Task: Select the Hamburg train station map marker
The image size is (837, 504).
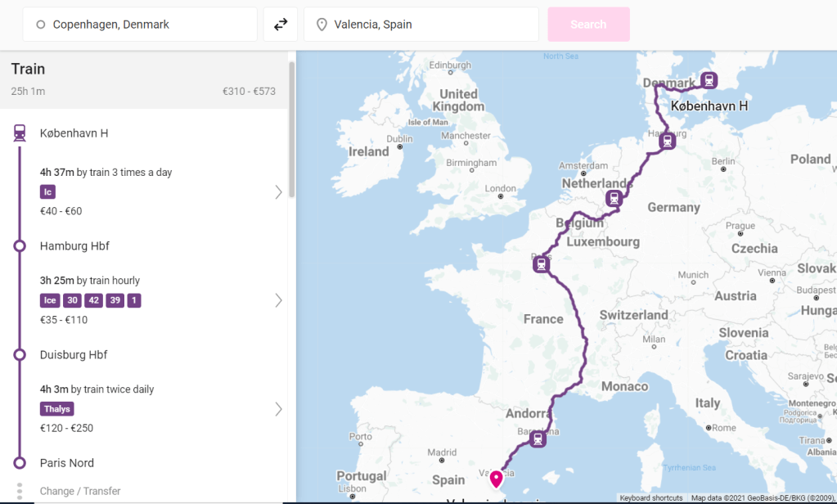Action: click(x=668, y=142)
